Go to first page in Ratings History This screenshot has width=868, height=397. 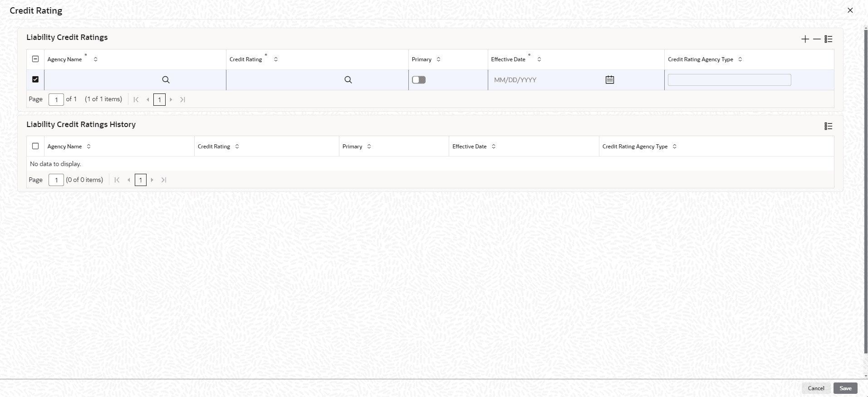117,180
